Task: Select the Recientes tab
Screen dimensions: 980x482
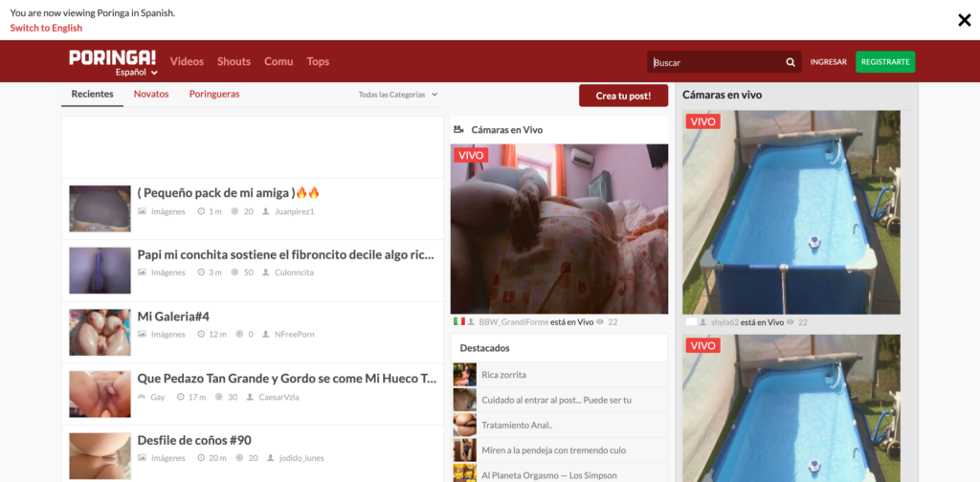Action: pyautogui.click(x=93, y=95)
